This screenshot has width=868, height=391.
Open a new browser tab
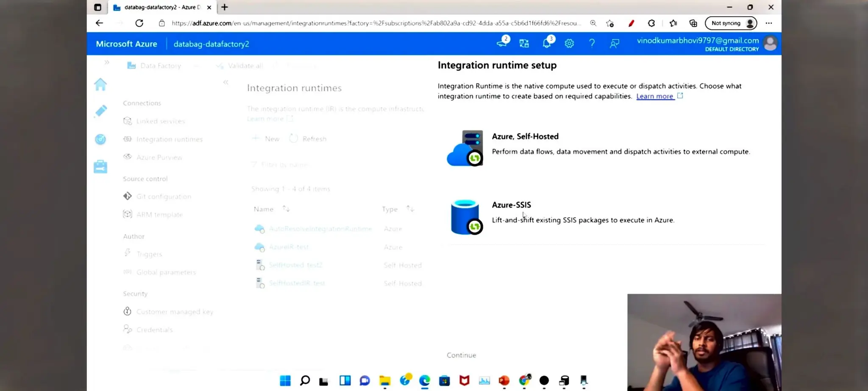pyautogui.click(x=225, y=7)
